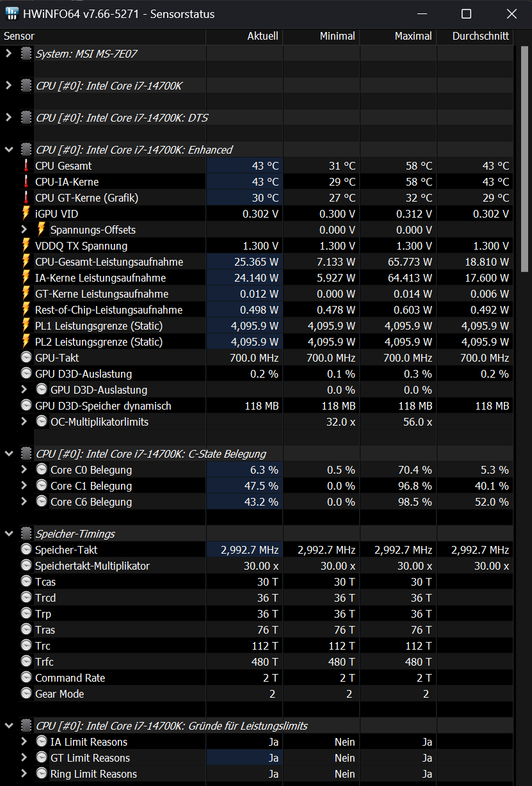Click the lightning icon beside PL2 Leistungsgrenze
532x786 pixels.
[x=26, y=342]
